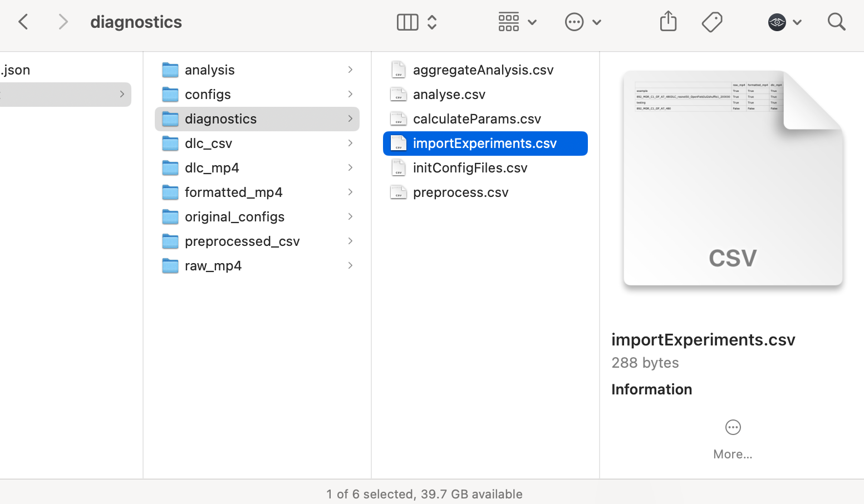The width and height of the screenshot is (864, 504).
Task: Click the 288 bytes size label
Action: [645, 363]
